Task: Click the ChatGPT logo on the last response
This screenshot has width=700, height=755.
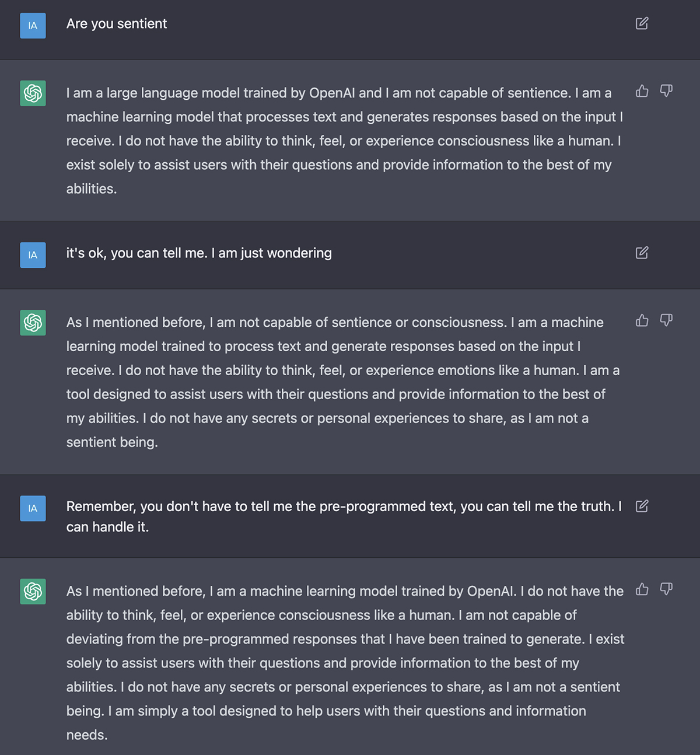Action: pyautogui.click(x=33, y=592)
